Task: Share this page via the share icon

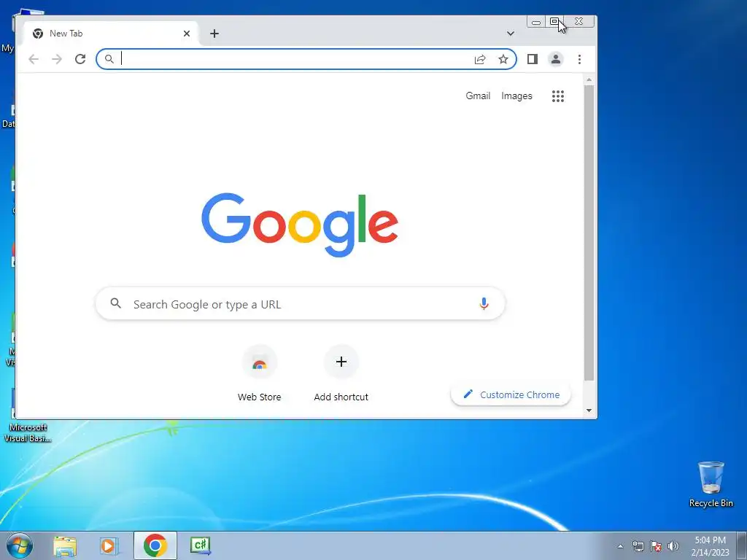Action: tap(480, 59)
